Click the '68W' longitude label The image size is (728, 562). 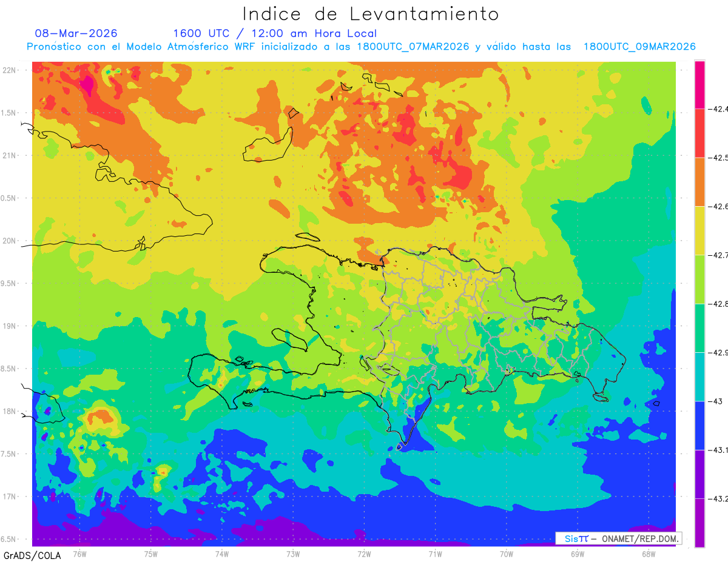pos(649,554)
